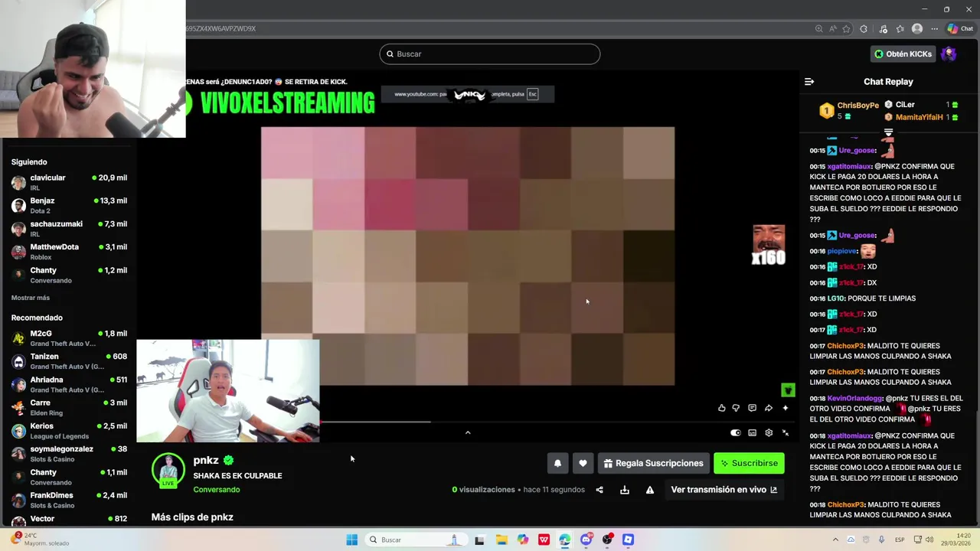This screenshot has width=980, height=551.
Task: Open clavicular channel in Siguiendo
Action: pos(69,181)
